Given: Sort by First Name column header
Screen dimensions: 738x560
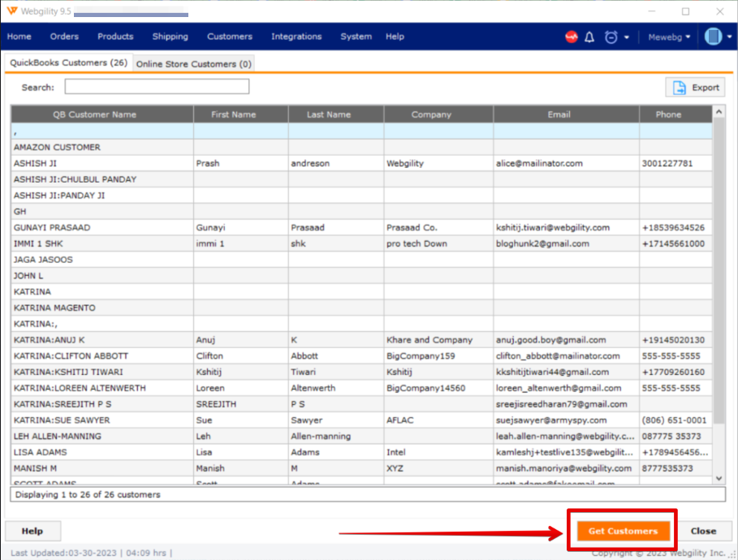Looking at the screenshot, I should [241, 114].
